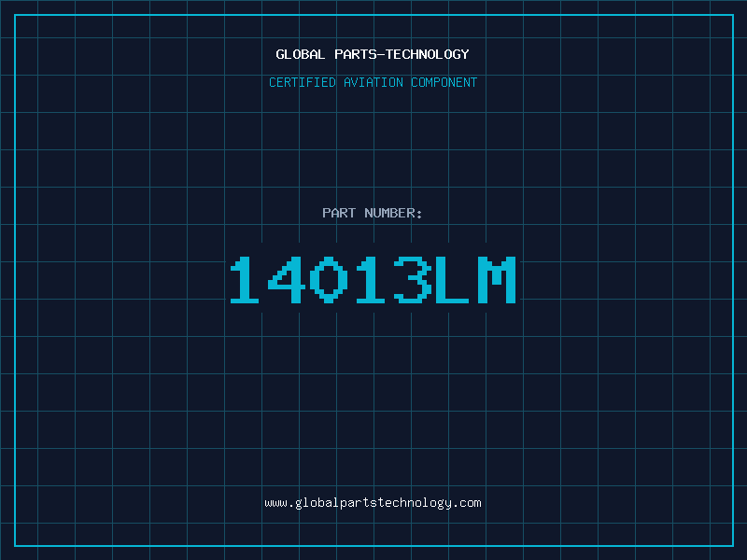Click the word NUMBER in the label
Image resolution: width=747 pixels, height=560 pixels.
coord(389,213)
